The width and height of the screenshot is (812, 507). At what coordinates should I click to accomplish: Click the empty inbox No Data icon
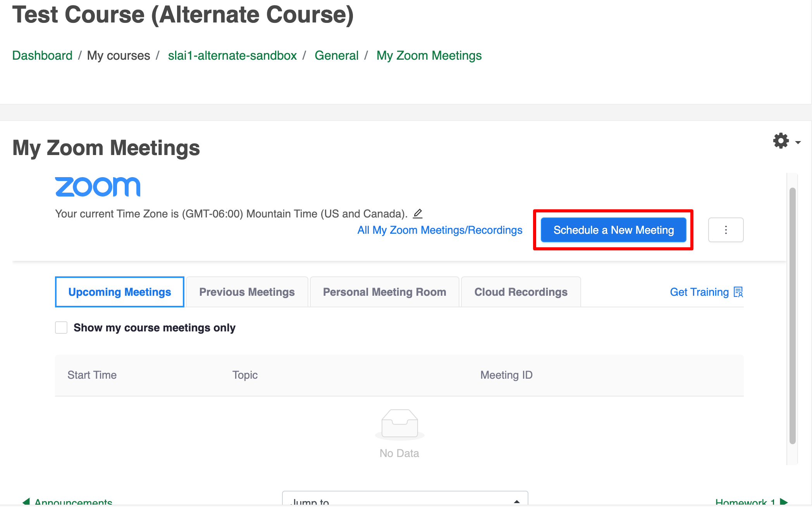(399, 424)
